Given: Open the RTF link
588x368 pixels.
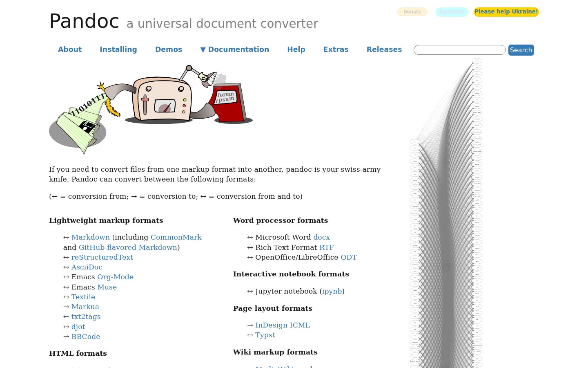Looking at the screenshot, I should 327,247.
